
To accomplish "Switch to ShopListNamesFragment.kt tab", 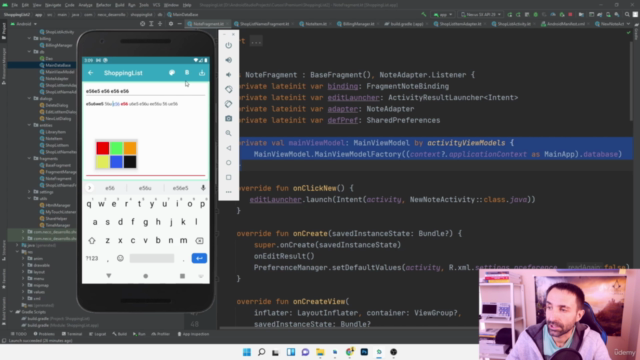I will (x=262, y=24).
